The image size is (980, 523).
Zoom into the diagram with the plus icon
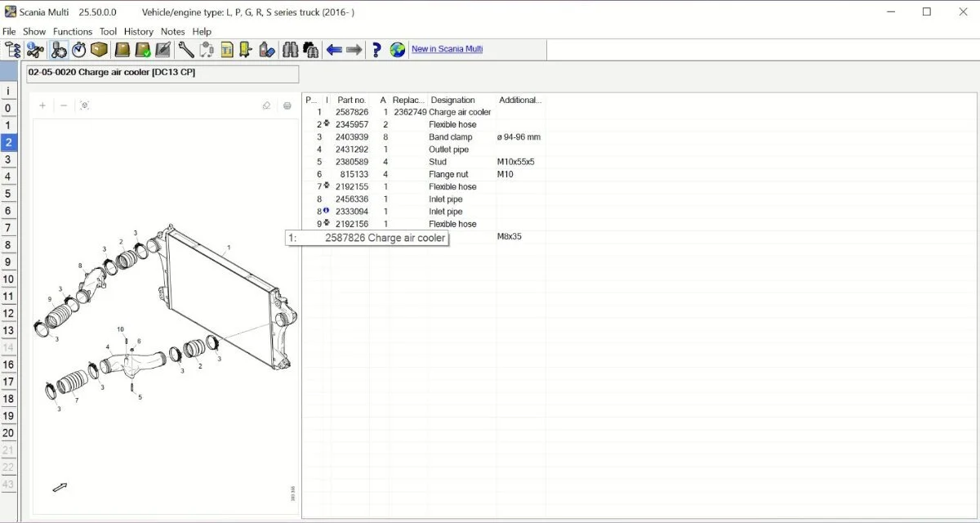[42, 105]
